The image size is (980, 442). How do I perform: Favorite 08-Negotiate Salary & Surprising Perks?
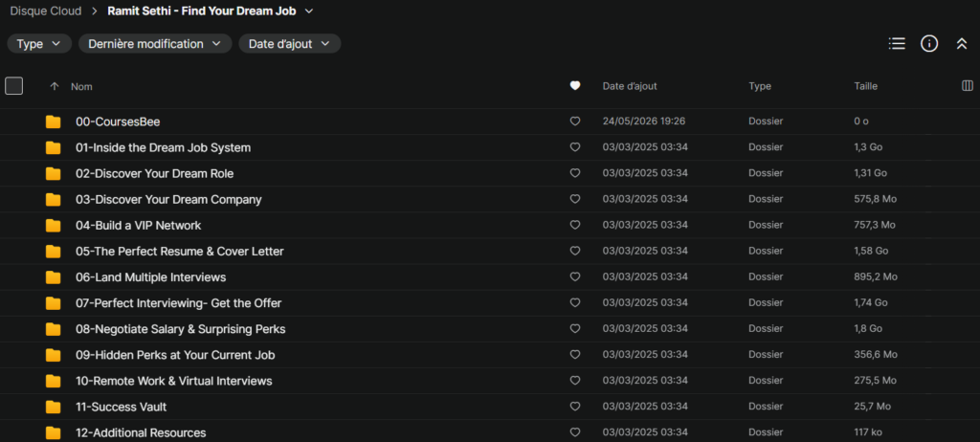(x=575, y=328)
